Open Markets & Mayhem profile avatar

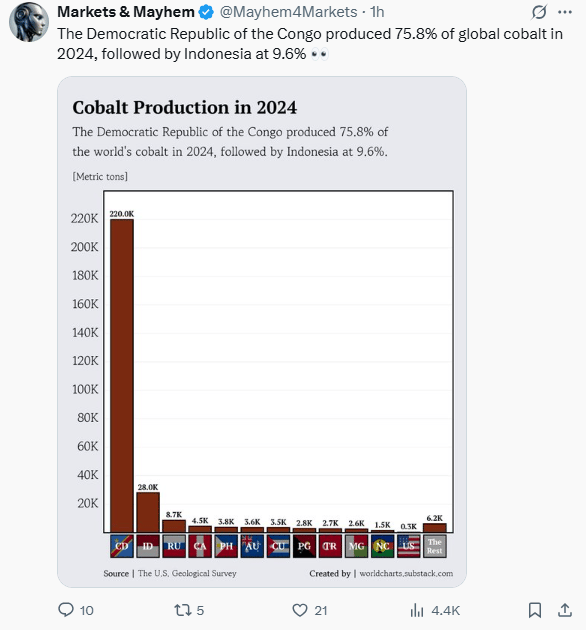point(29,22)
